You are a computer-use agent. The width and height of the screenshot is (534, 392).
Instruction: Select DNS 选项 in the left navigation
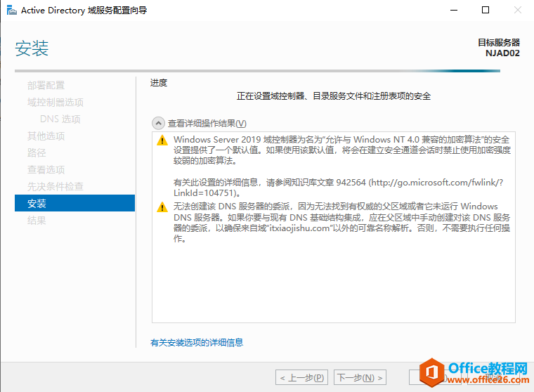(x=60, y=119)
